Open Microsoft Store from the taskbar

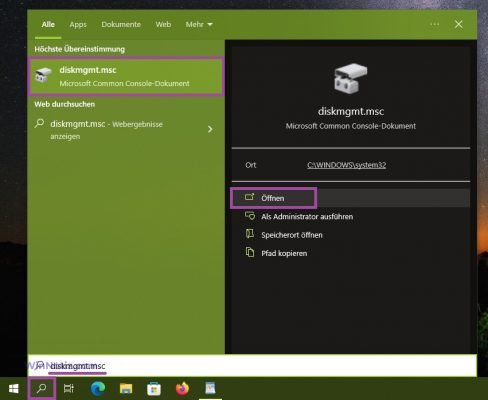click(154, 389)
